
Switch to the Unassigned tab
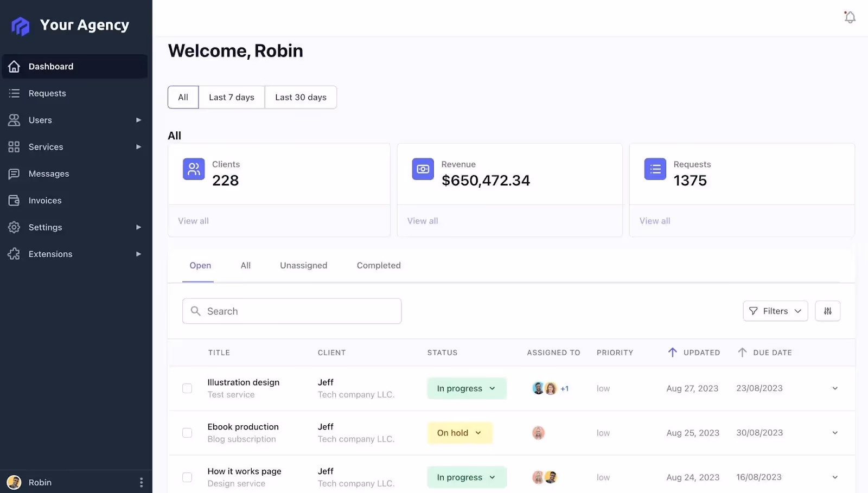[304, 265]
